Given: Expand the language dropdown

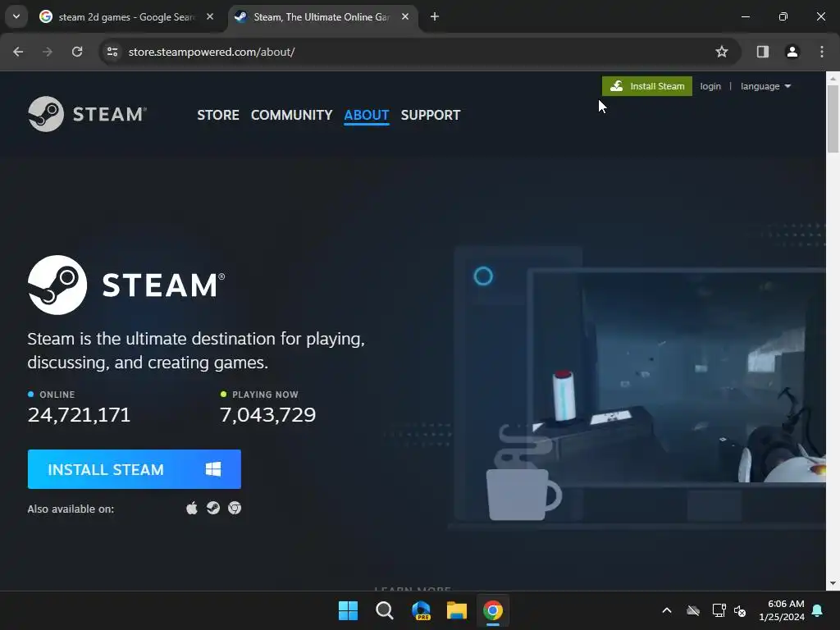Looking at the screenshot, I should tap(765, 86).
